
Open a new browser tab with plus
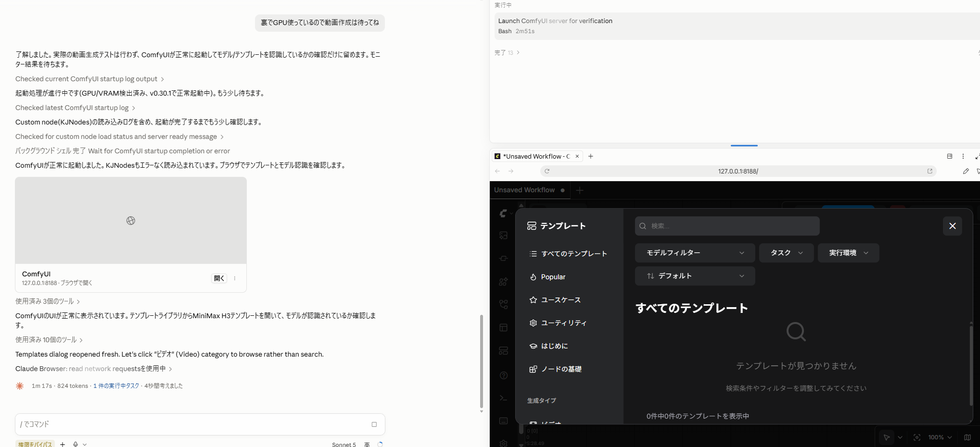coord(591,156)
